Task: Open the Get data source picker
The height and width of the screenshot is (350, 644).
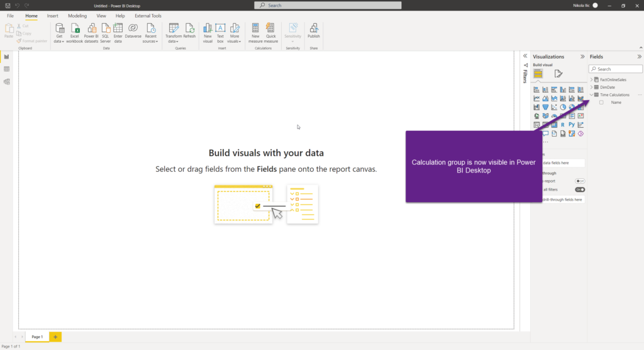Action: [59, 33]
